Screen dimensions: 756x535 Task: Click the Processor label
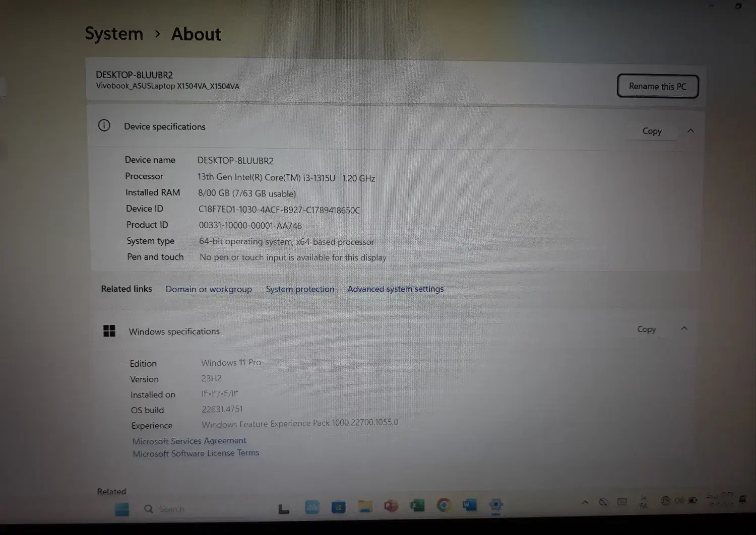click(144, 176)
